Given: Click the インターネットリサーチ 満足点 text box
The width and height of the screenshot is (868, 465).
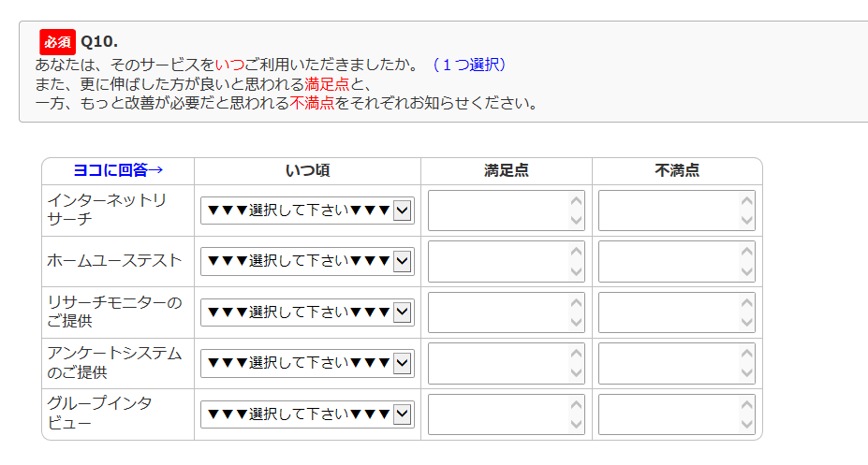Looking at the screenshot, I should tap(498, 211).
